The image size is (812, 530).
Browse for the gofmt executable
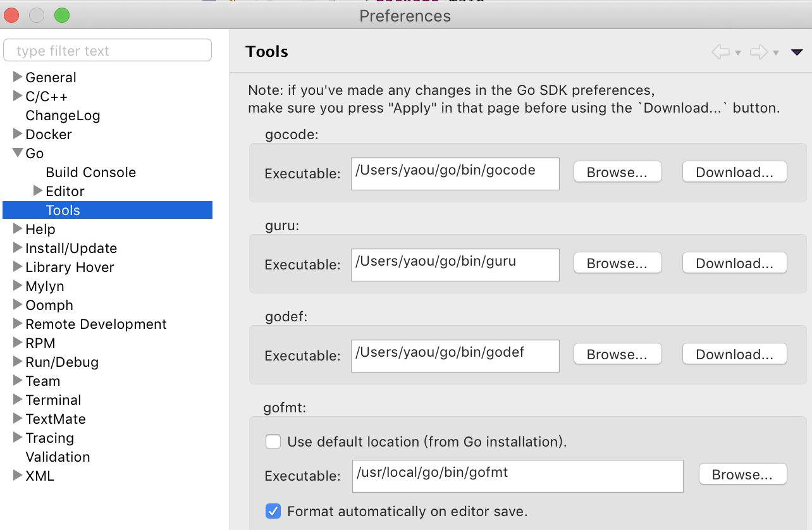click(742, 474)
